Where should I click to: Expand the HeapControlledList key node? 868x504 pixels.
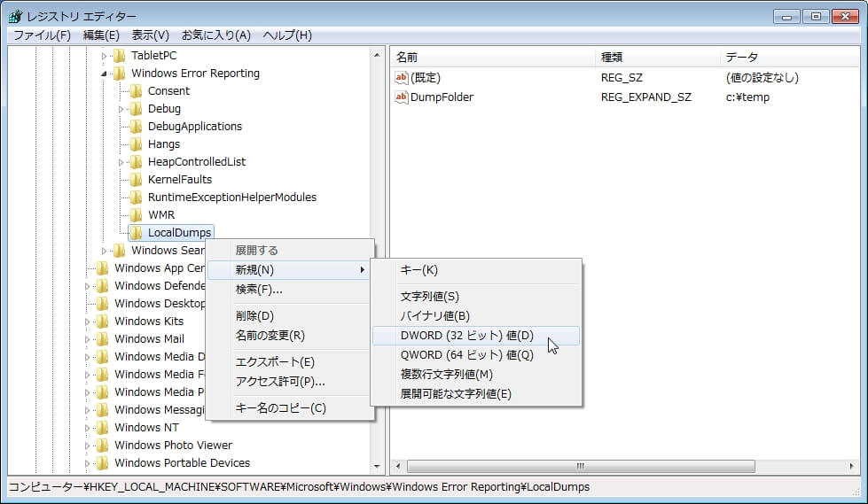pyautogui.click(x=121, y=162)
